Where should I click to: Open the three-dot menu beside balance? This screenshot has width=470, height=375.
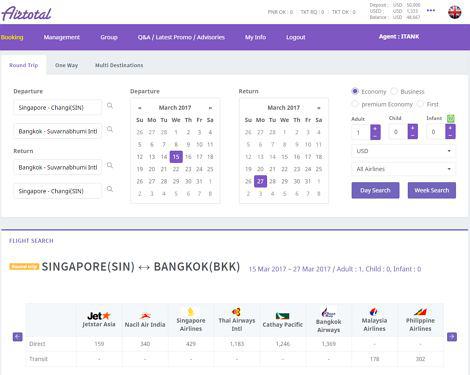(x=431, y=10)
